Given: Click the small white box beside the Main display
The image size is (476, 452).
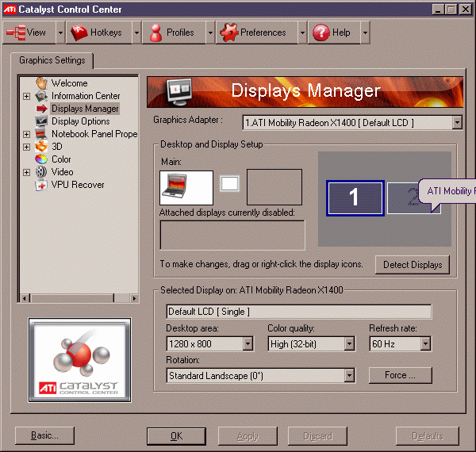Looking at the screenshot, I should (x=229, y=184).
